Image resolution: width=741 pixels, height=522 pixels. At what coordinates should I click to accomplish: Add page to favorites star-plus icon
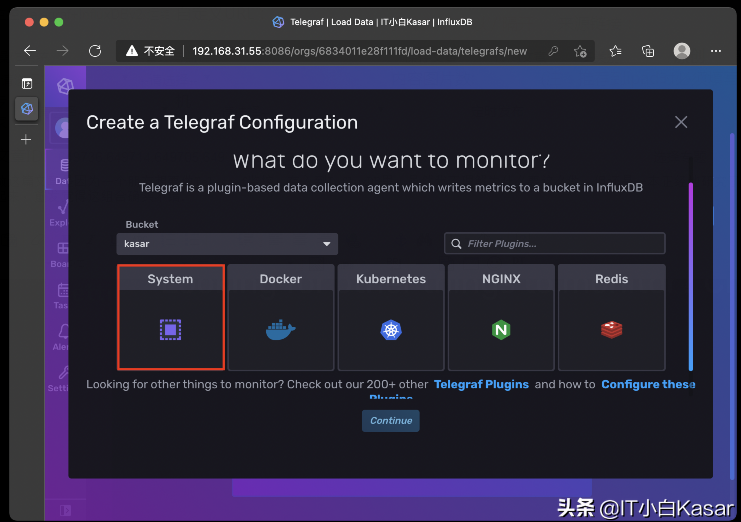pos(580,51)
